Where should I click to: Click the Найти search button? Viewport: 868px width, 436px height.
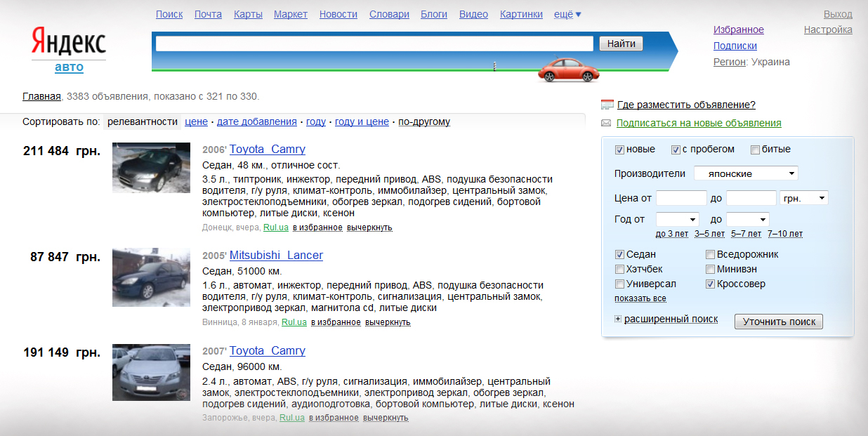pos(622,44)
